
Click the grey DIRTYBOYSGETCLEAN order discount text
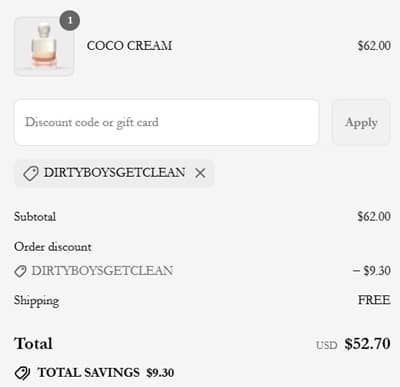point(102,271)
